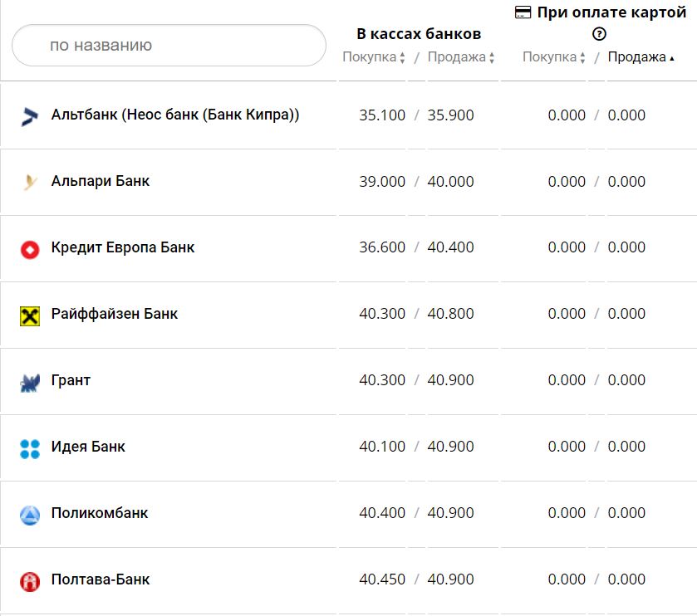Screen dimensions: 697x616
Task: Open the card payment help question mark
Action: click(600, 34)
